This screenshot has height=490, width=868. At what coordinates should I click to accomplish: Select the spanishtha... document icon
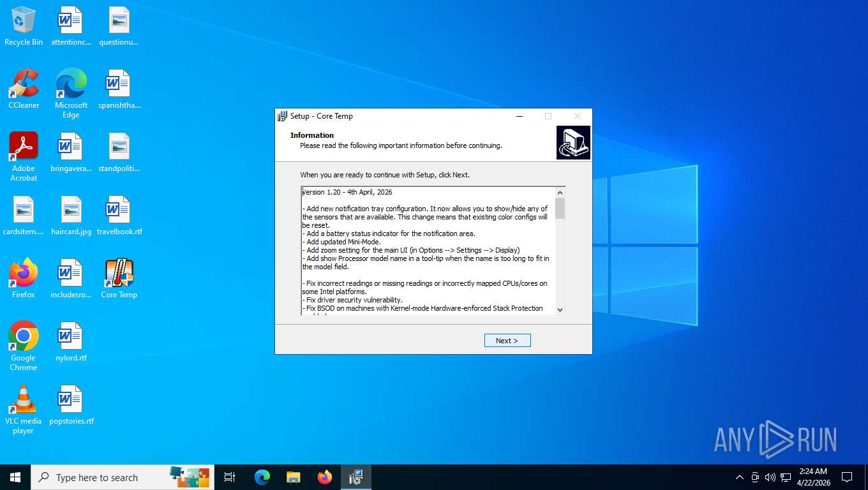click(x=119, y=89)
